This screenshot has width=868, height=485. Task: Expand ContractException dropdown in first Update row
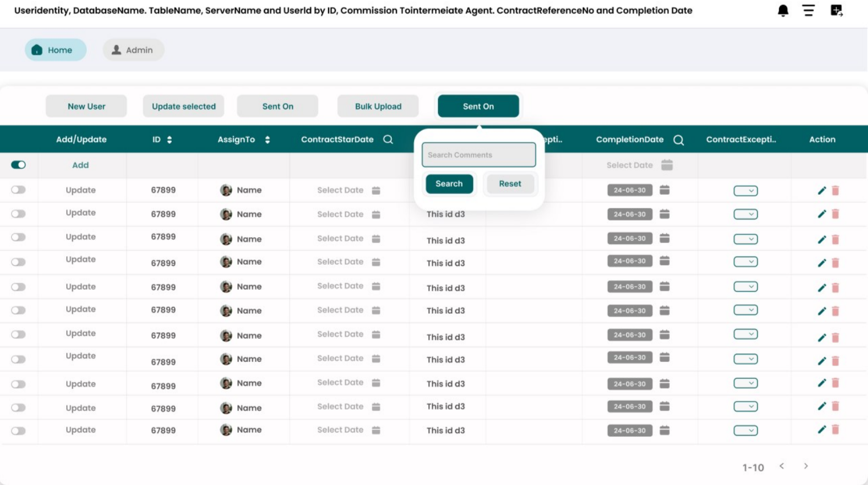[x=745, y=191]
